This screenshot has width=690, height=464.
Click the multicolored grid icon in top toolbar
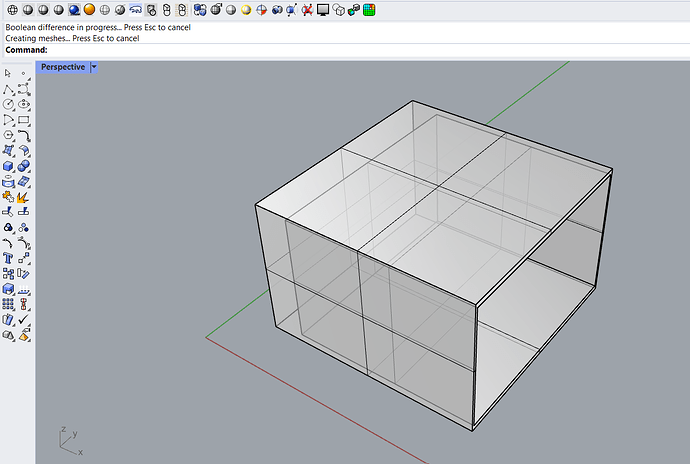point(369,10)
